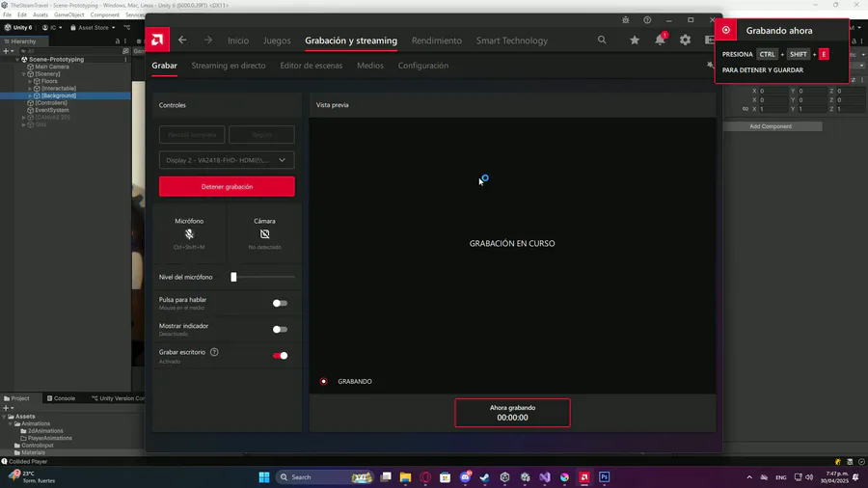The height and width of the screenshot is (488, 868).
Task: Open the Streaming en directo subtab
Action: point(229,66)
